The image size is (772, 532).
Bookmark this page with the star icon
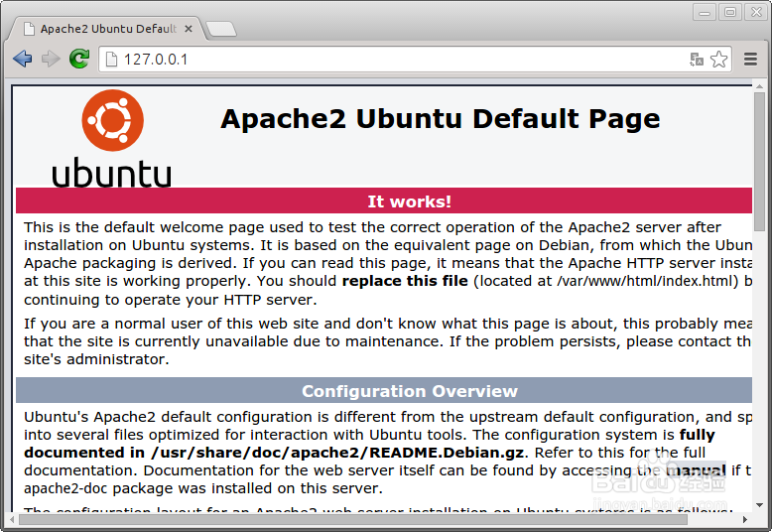(x=718, y=60)
